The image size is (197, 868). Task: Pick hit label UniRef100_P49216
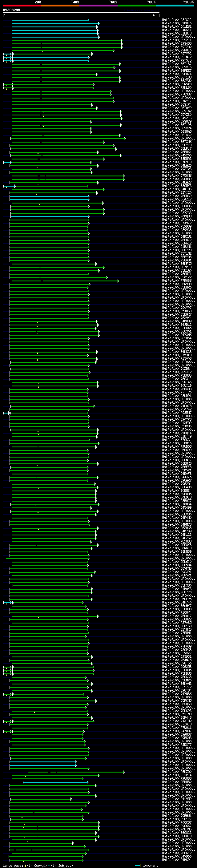tap(177, 118)
